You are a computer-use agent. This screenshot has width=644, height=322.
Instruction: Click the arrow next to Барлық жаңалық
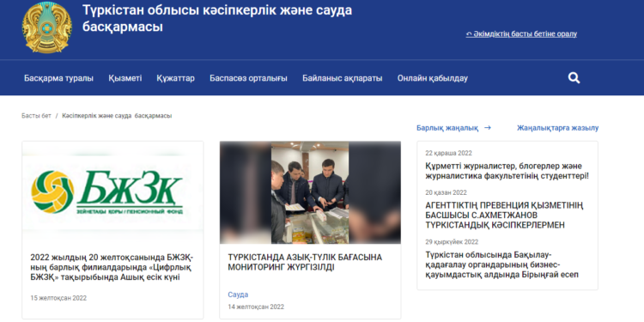(x=488, y=128)
